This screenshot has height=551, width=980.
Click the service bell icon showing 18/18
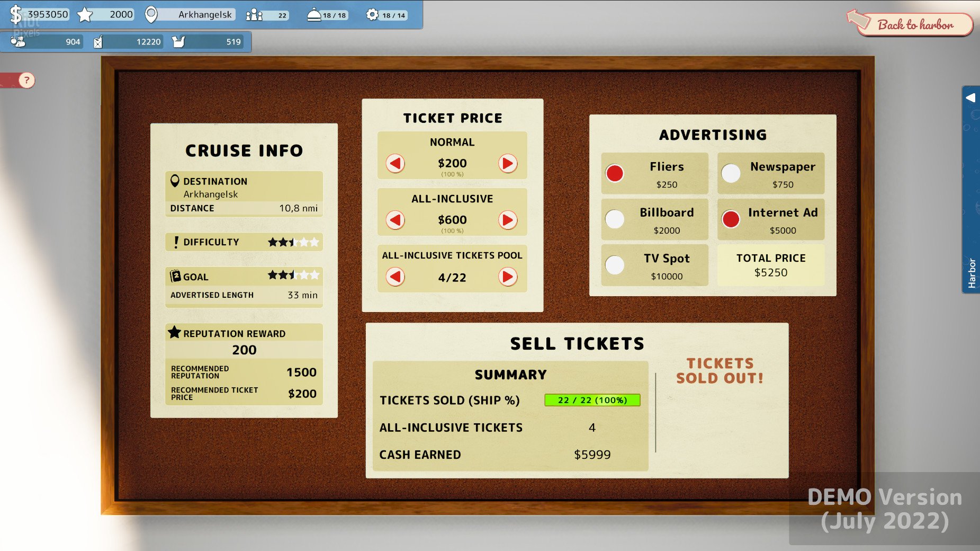[x=314, y=14]
